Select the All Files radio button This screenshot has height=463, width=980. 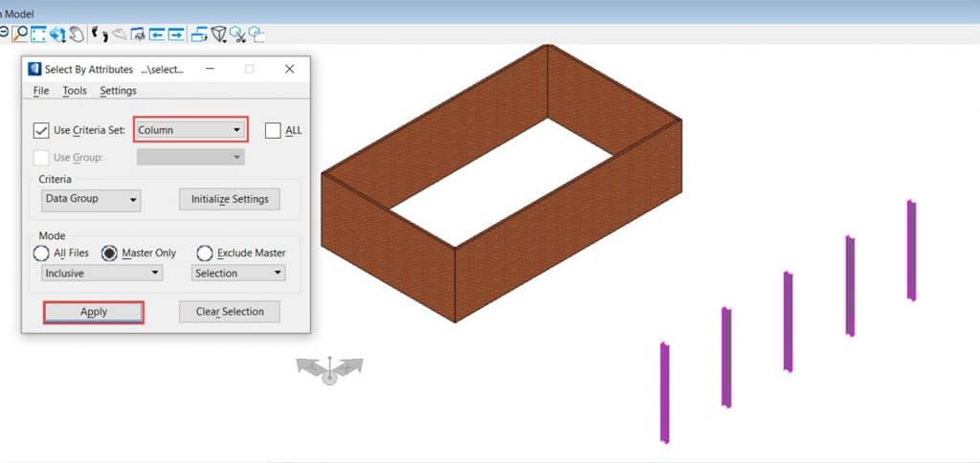tap(41, 254)
